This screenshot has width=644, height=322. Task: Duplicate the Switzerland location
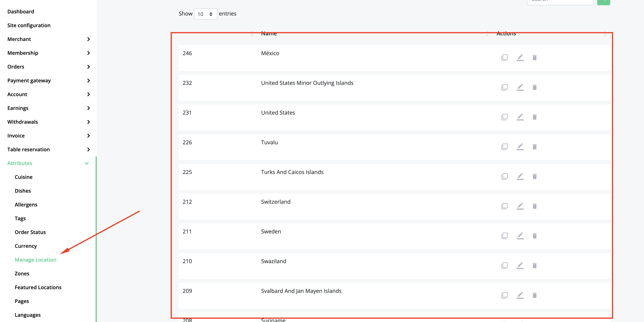(x=504, y=206)
